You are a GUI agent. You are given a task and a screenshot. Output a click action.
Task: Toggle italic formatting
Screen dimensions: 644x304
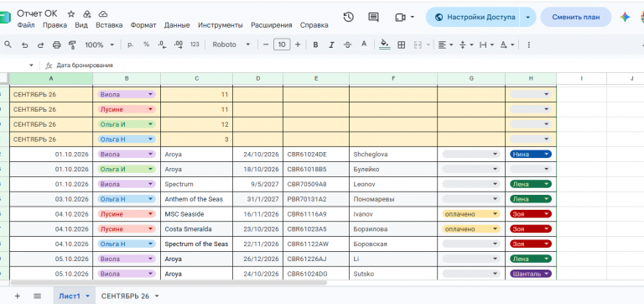[331, 45]
